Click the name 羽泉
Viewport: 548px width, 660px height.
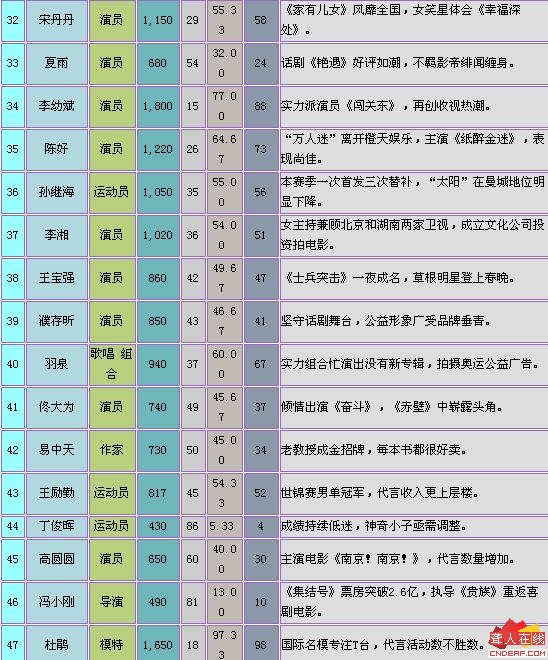56,364
